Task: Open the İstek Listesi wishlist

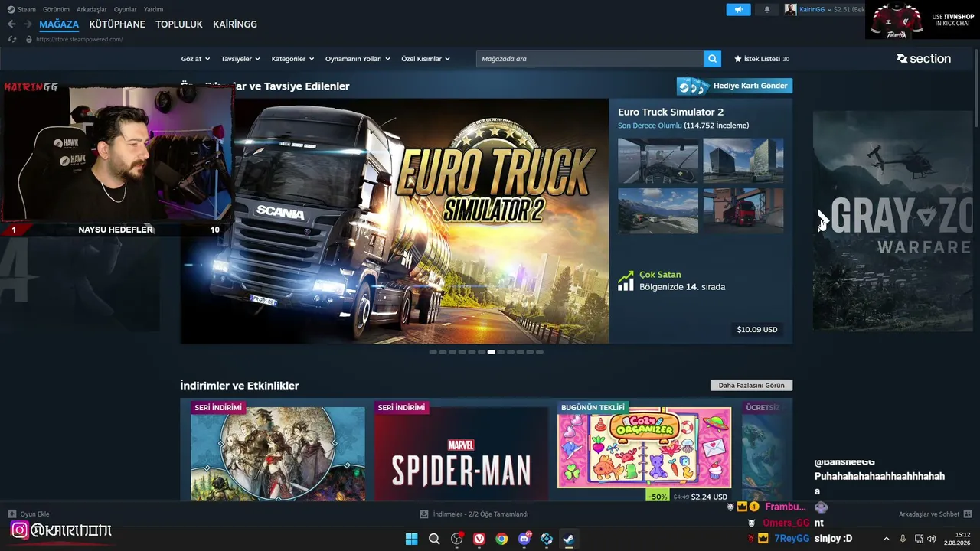Action: pos(762,59)
